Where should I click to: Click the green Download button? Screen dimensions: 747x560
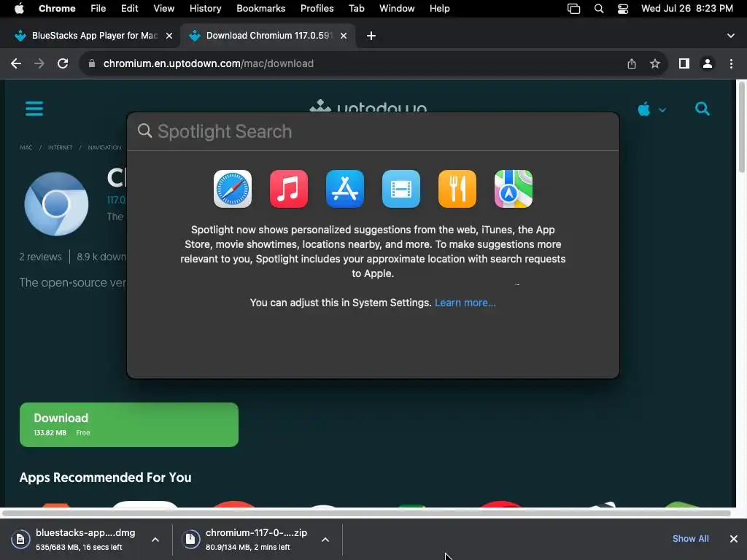[x=129, y=425]
